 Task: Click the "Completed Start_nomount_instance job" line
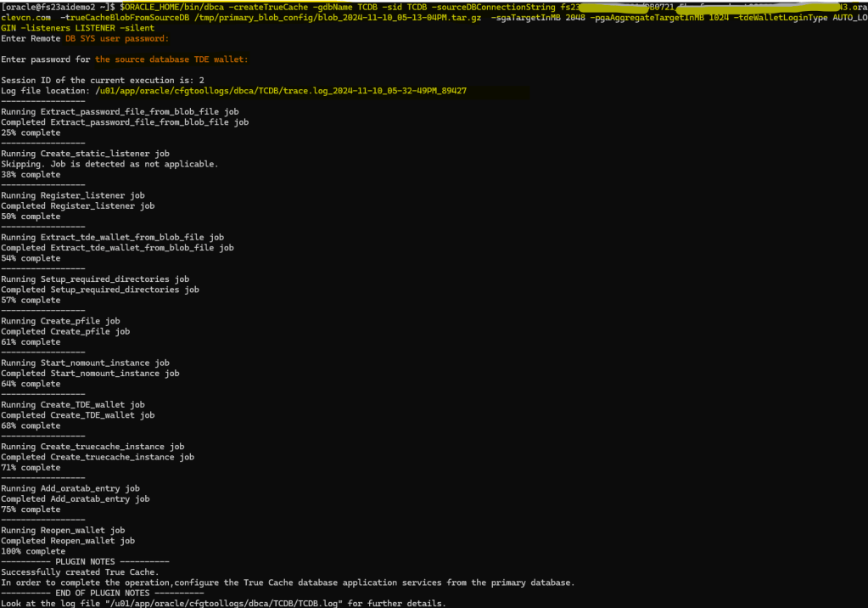coord(90,373)
